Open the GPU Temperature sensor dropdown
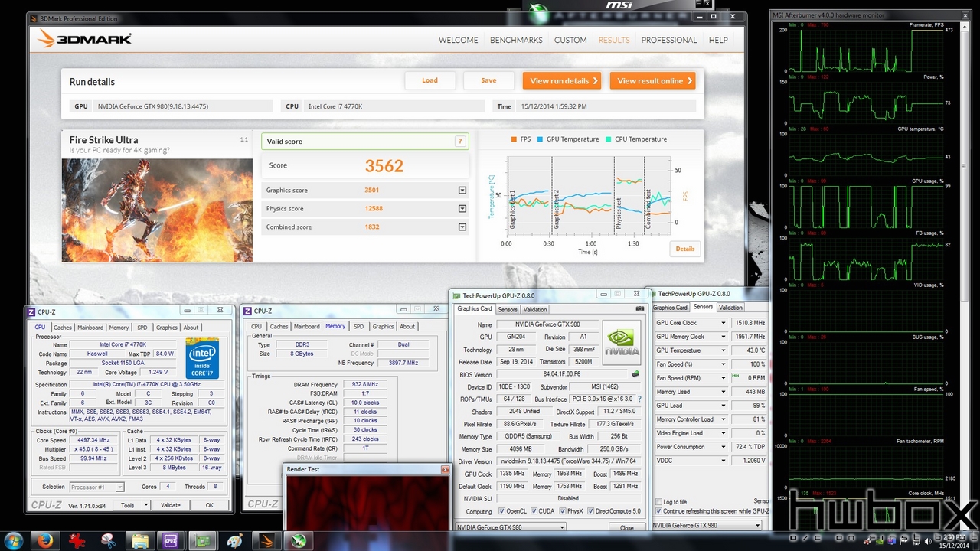This screenshot has width=980, height=551. pyautogui.click(x=723, y=350)
